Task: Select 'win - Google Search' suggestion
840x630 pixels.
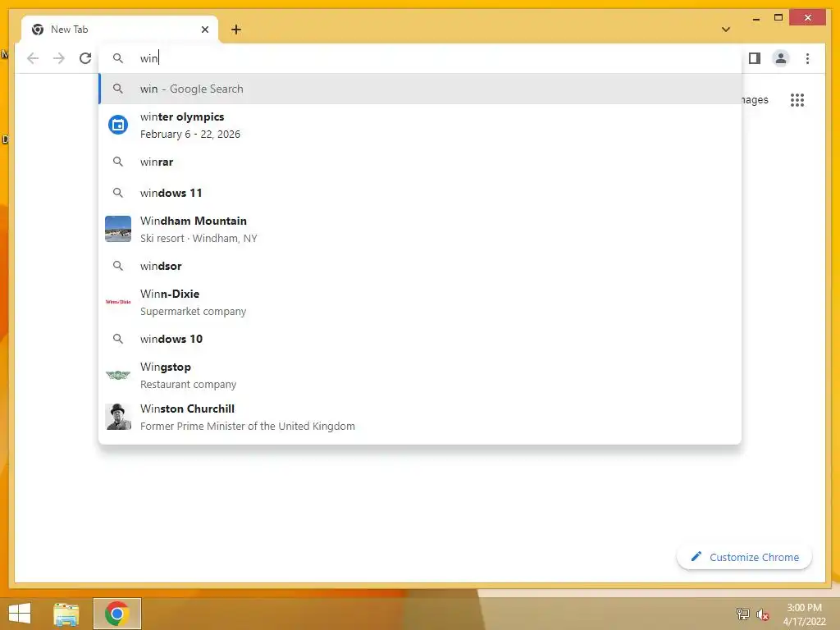Action: click(x=420, y=89)
